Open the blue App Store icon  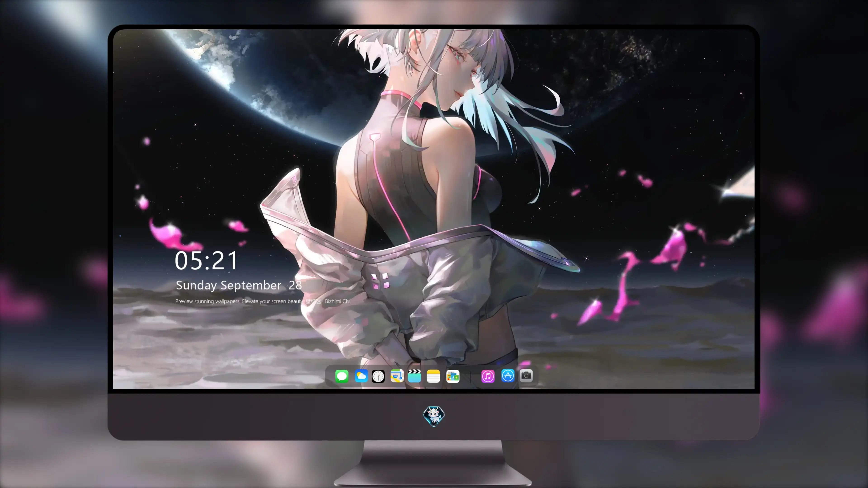tap(508, 376)
